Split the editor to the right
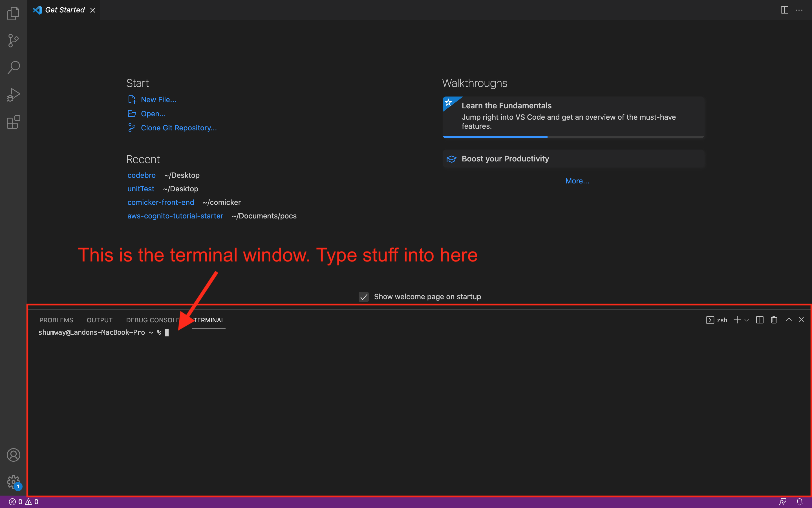Screen dimensions: 812x508 tap(784, 10)
